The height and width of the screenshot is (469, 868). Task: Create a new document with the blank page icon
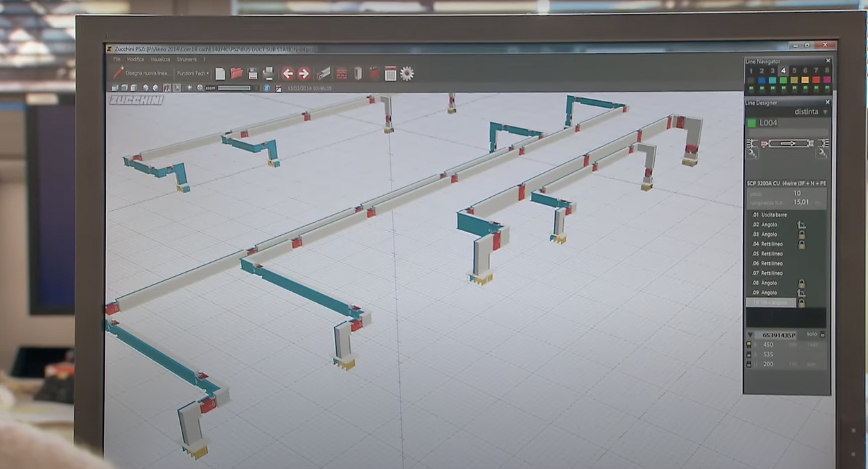(x=220, y=74)
